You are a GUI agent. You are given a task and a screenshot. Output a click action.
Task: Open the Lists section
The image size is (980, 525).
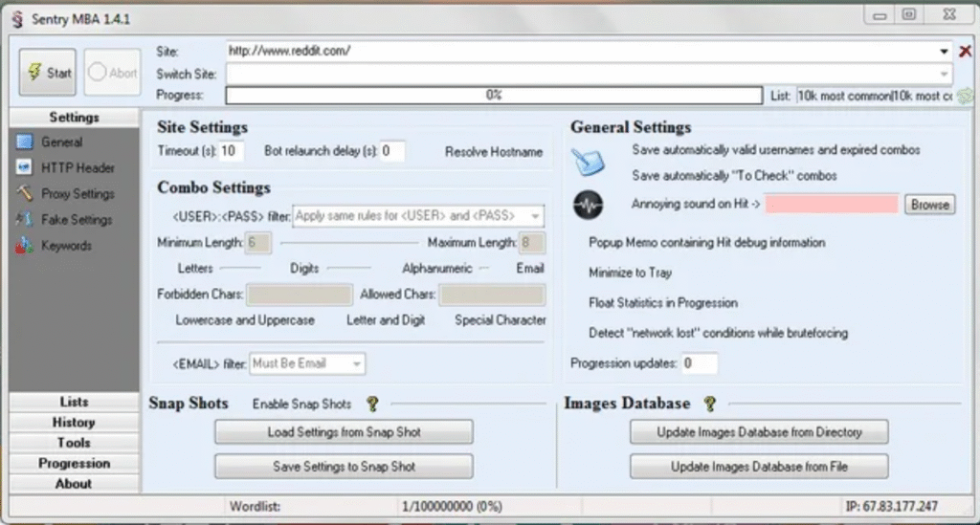(74, 402)
